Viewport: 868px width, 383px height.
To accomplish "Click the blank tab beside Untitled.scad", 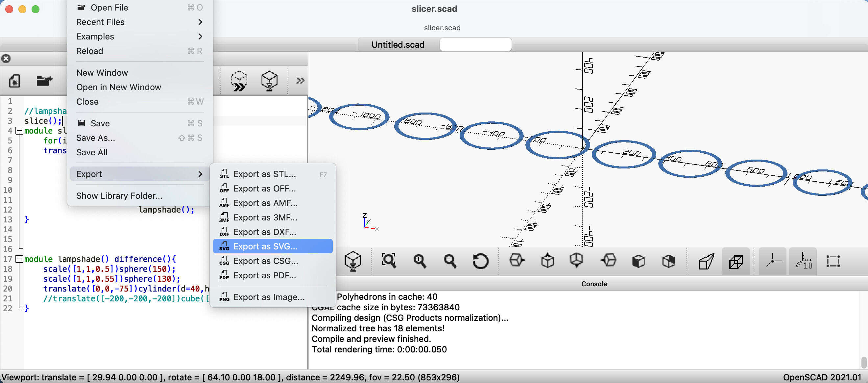I will click(475, 44).
